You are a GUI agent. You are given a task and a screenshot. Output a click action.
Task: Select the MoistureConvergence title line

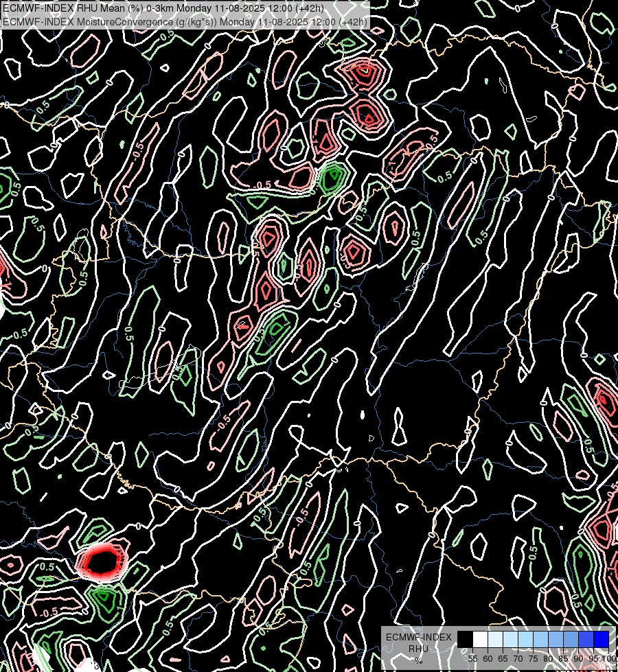185,22
